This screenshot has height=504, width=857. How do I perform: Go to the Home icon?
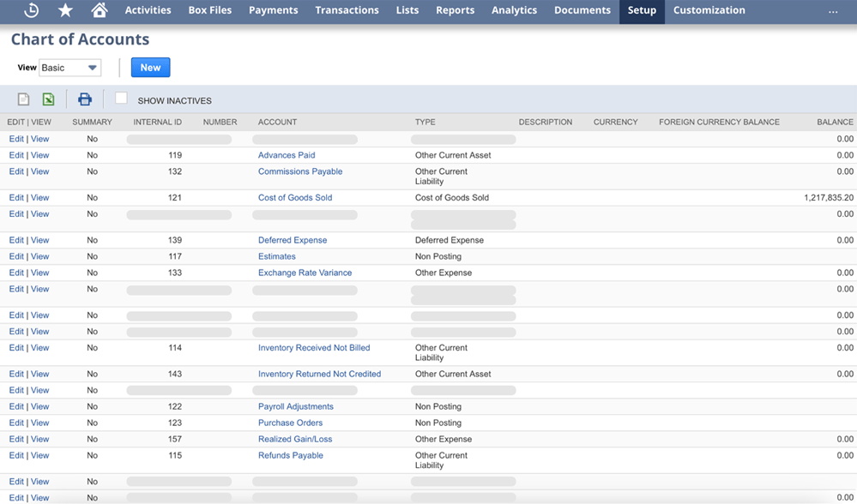[99, 9]
